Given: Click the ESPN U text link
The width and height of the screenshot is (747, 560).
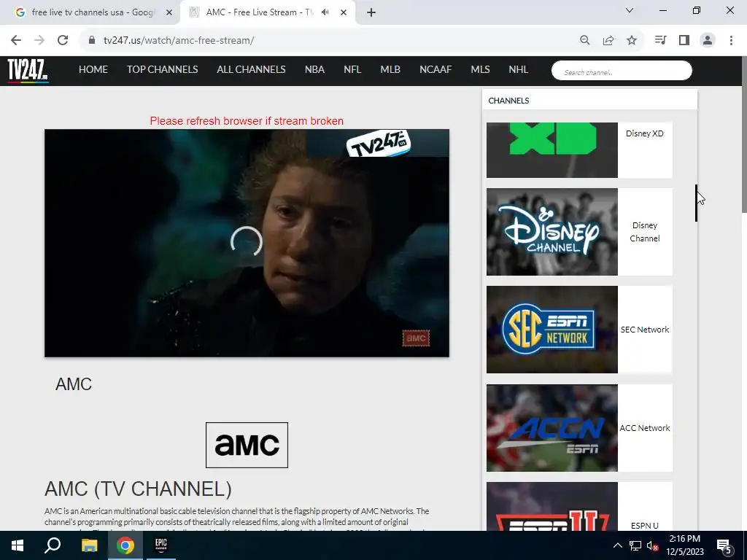Looking at the screenshot, I should pyautogui.click(x=645, y=526).
